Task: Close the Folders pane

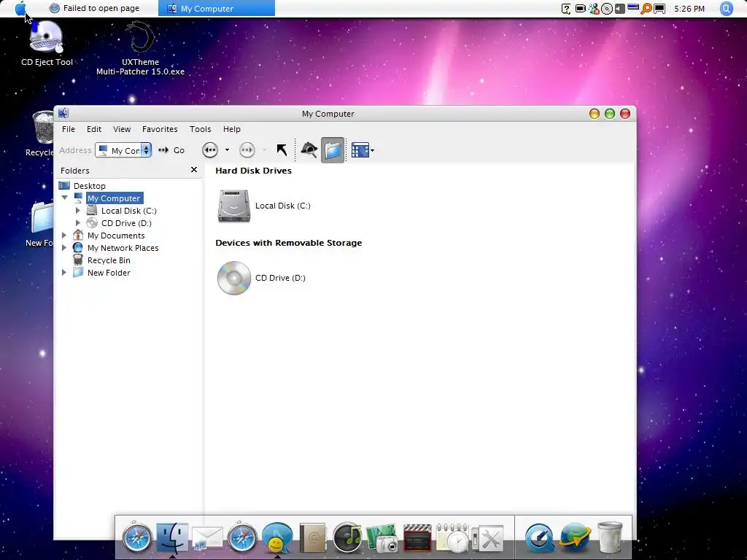Action: pyautogui.click(x=194, y=169)
